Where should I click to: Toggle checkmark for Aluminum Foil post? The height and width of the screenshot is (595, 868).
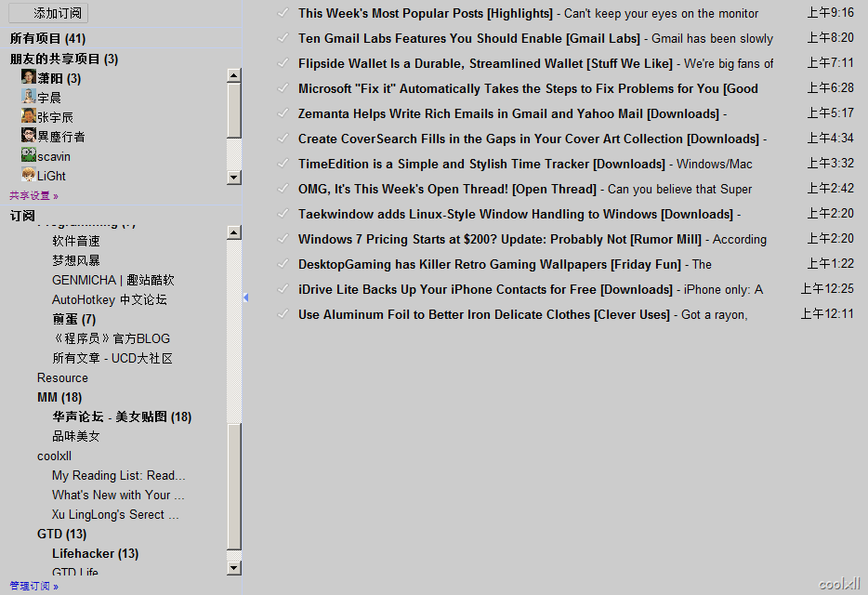pyautogui.click(x=283, y=313)
